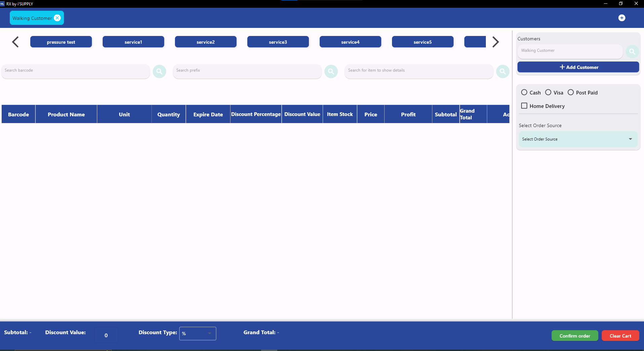Click the Barcode column header
Screen dimensions: 644x351
19,114
